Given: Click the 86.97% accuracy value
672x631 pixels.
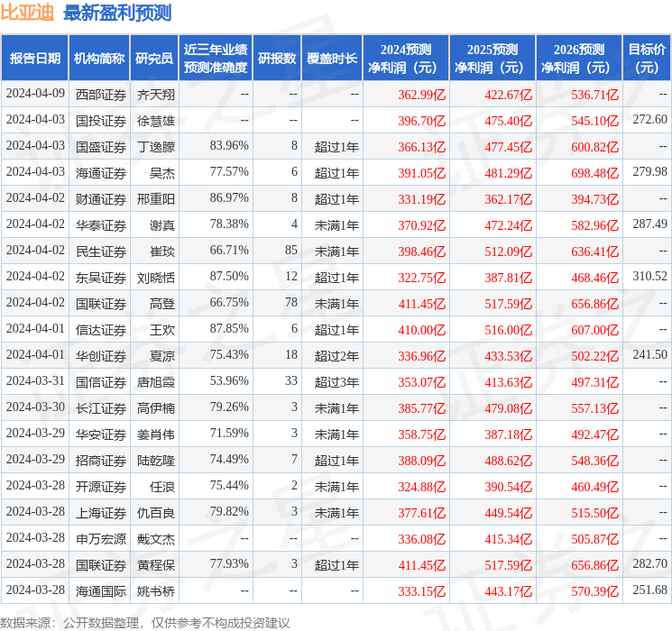Looking at the screenshot, I should coord(229,198).
